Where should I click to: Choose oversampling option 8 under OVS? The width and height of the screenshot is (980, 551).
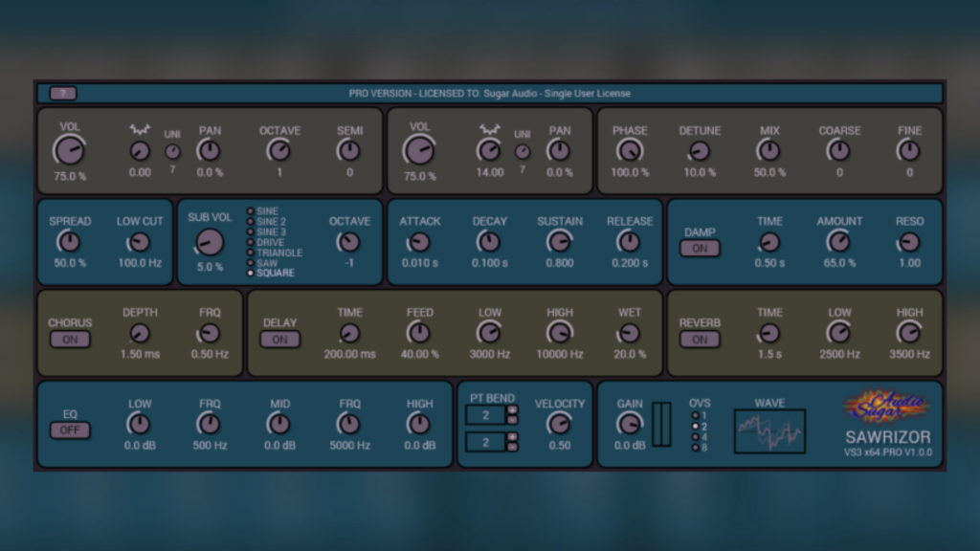pyautogui.click(x=694, y=447)
